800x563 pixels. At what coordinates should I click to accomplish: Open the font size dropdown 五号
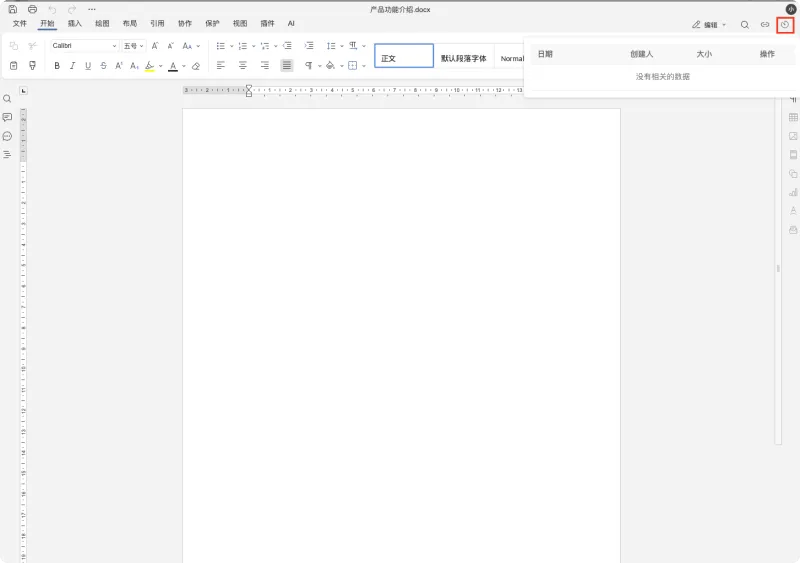tap(134, 46)
